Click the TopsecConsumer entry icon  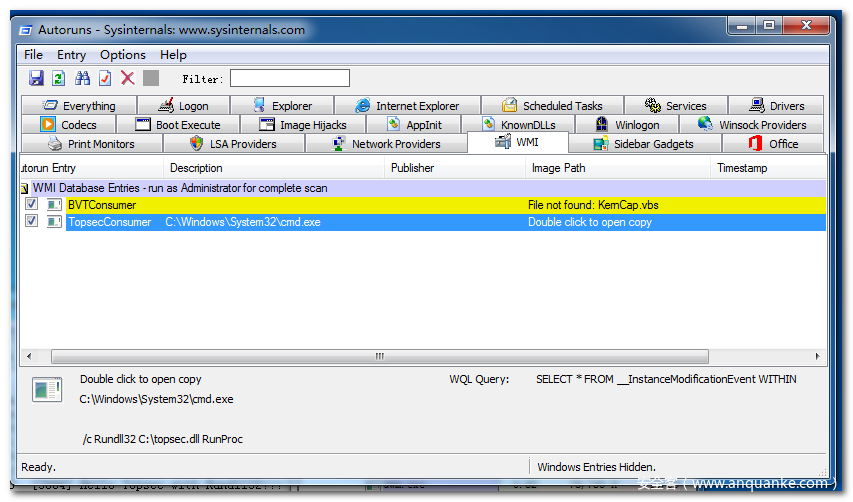pyautogui.click(x=49, y=222)
